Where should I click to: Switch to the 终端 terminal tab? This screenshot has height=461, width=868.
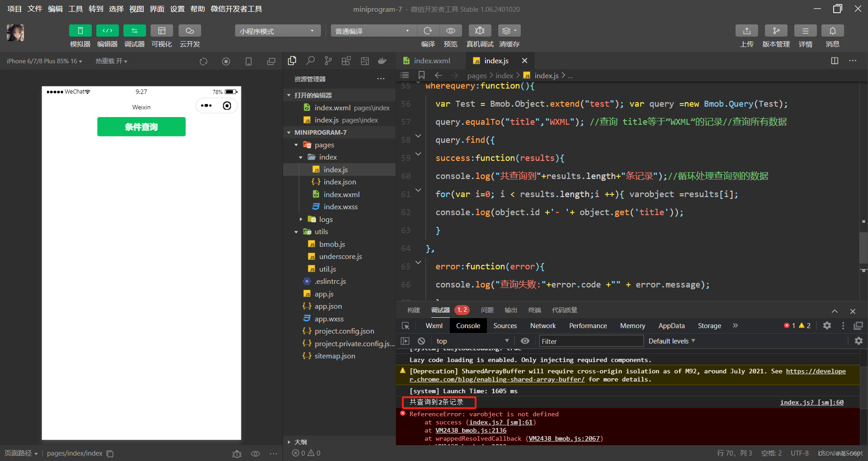[535, 310]
